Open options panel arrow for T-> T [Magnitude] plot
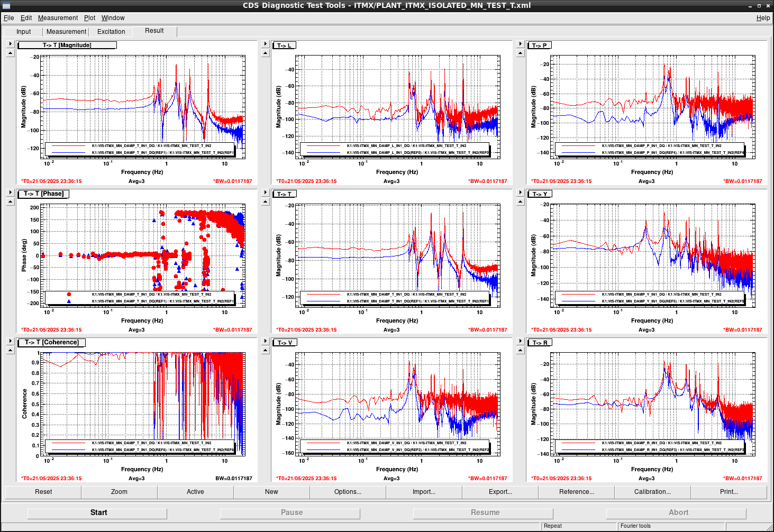The width and height of the screenshot is (774, 532). [10, 44]
